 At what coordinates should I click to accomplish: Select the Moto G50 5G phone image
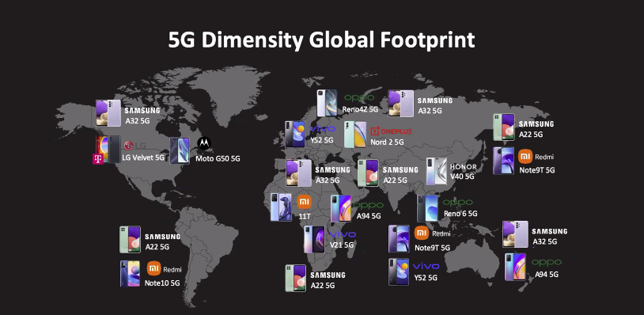click(180, 150)
